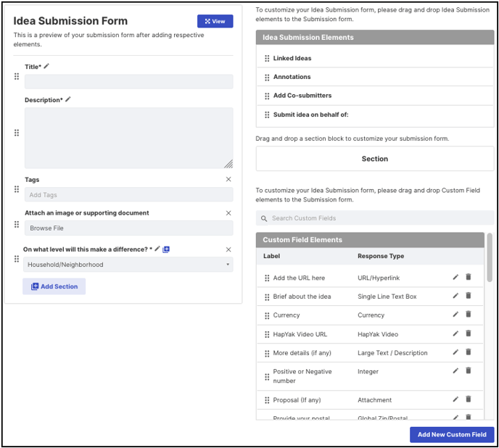This screenshot has width=499, height=448.
Task: Click Add New Custom Field button
Action: (452, 435)
